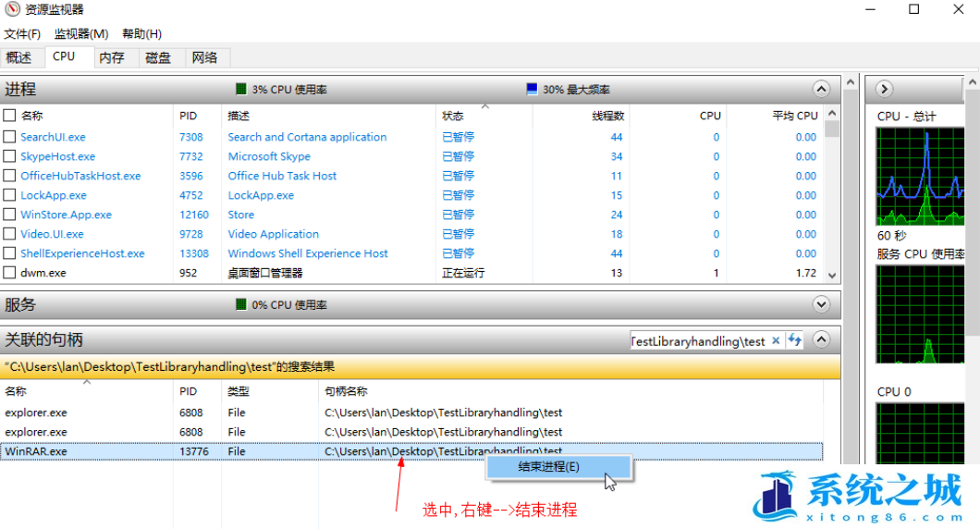Click green indicator in 服务 header

(240, 304)
